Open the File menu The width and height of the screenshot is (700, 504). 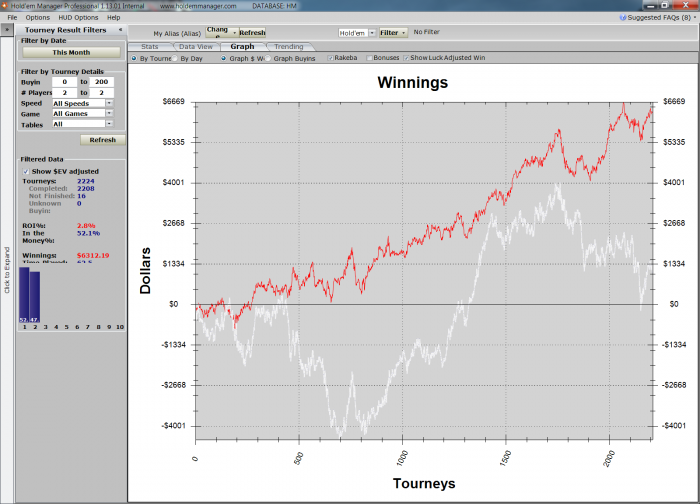click(x=12, y=17)
